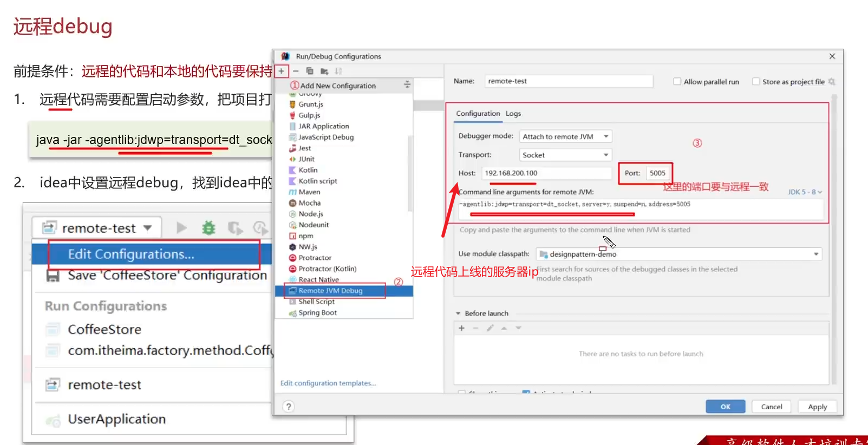The width and height of the screenshot is (868, 445).
Task: Click the Add New Configuration plus icon
Action: (282, 71)
